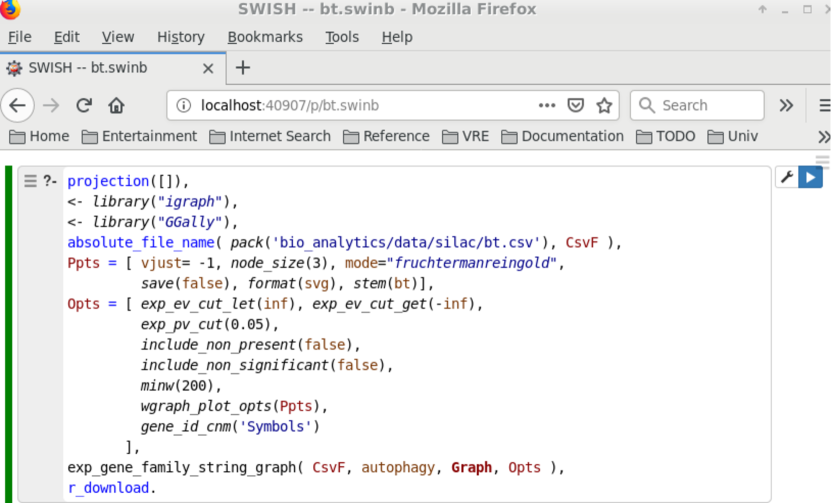Click the r_download line in the query editor
Viewport: 831px width, 503px height.
coord(112,488)
